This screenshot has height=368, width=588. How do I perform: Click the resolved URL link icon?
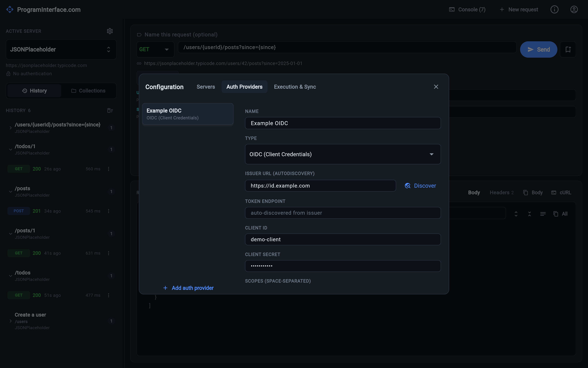[139, 63]
